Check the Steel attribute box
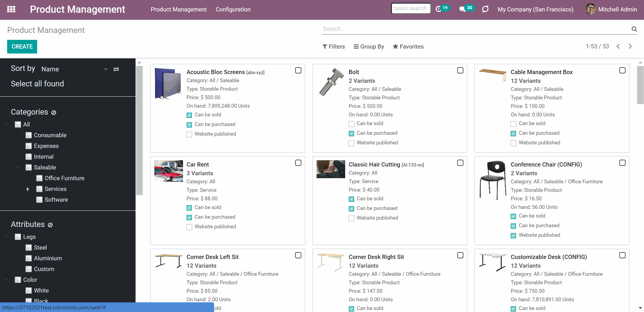The height and width of the screenshot is (312, 644). pyautogui.click(x=29, y=248)
